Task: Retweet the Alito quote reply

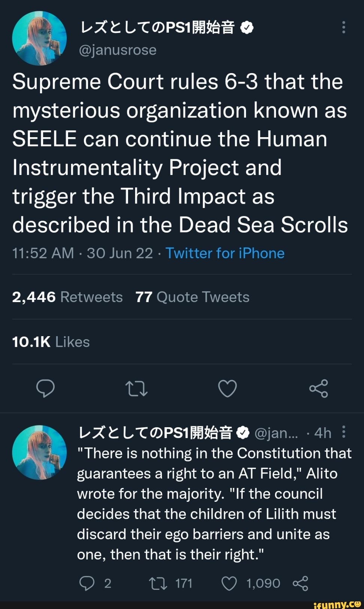Action: pos(158,583)
